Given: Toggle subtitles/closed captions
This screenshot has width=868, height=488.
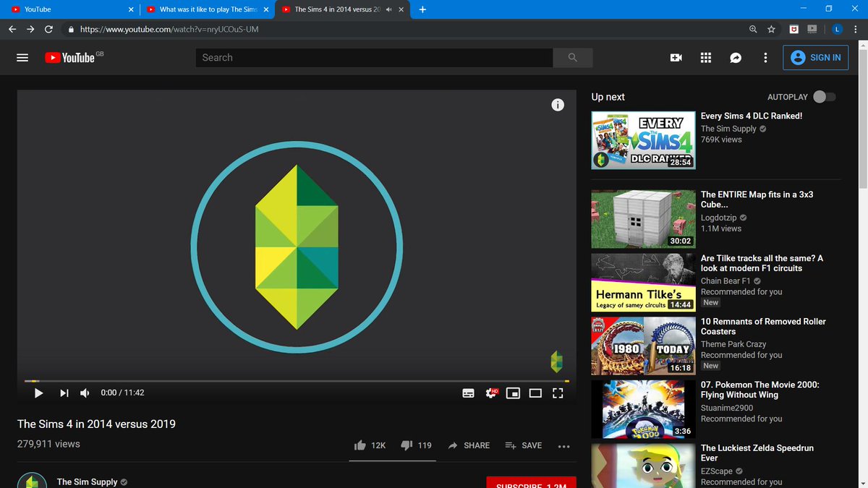Looking at the screenshot, I should (x=469, y=393).
